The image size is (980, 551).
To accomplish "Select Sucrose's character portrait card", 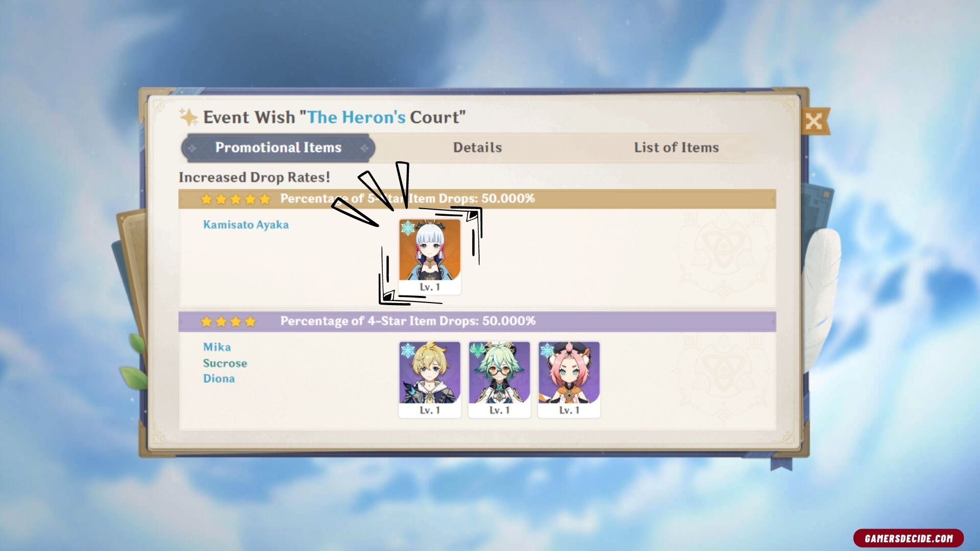I will [x=499, y=380].
